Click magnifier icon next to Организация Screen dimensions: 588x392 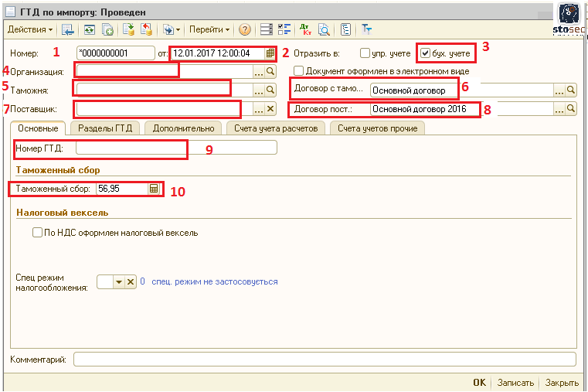pos(270,71)
